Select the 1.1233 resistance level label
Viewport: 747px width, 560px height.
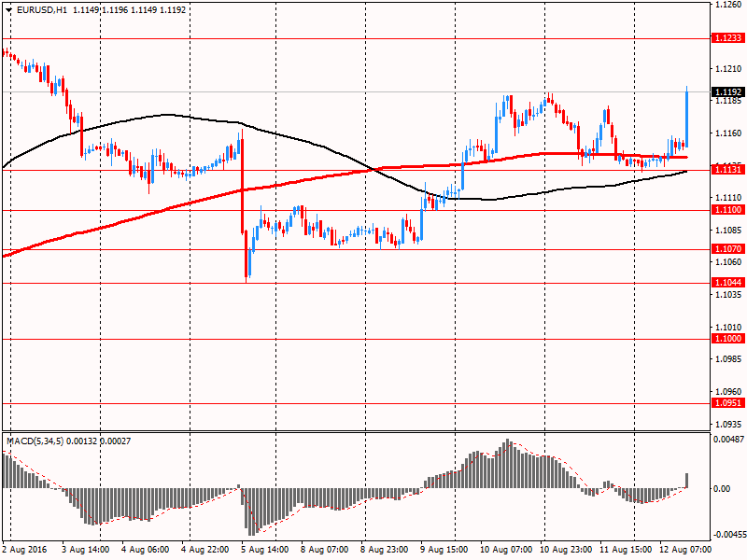coord(728,38)
